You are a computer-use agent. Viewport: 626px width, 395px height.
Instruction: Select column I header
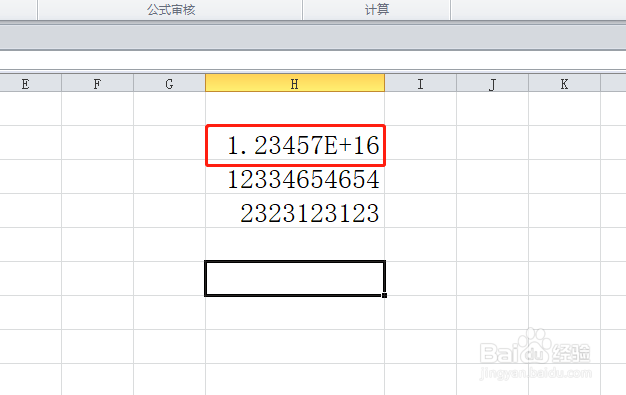420,83
